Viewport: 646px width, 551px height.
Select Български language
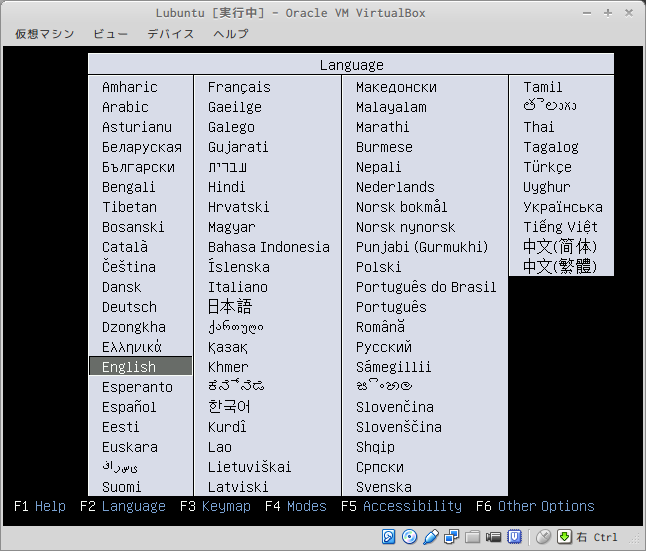pyautogui.click(x=138, y=167)
